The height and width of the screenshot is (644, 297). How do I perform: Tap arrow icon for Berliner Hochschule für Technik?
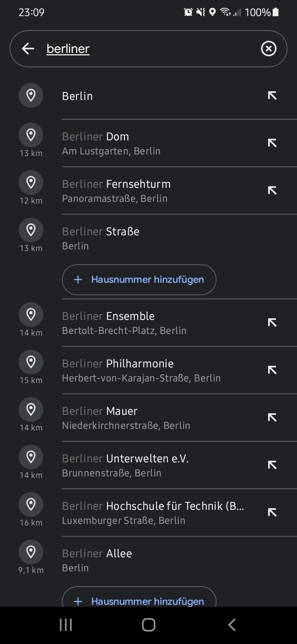272,513
